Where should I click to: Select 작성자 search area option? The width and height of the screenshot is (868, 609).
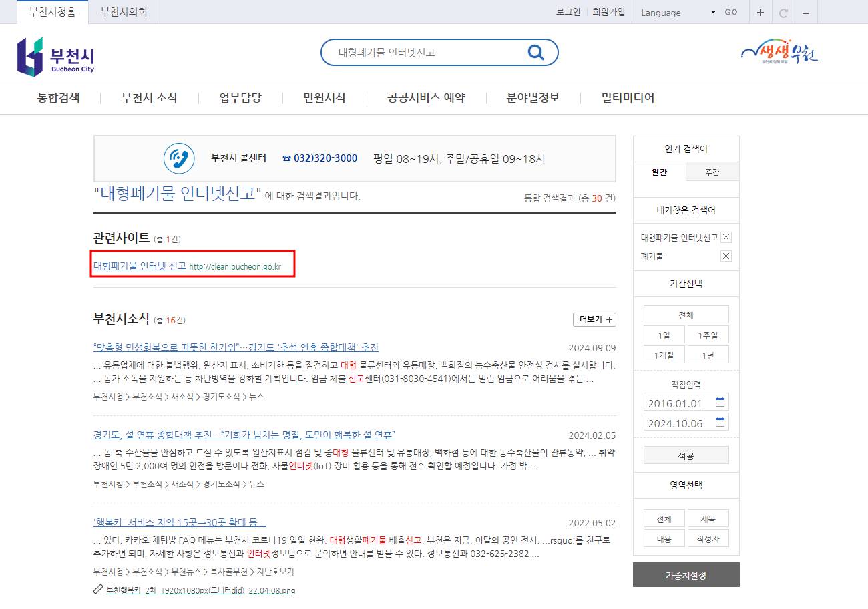pos(708,538)
